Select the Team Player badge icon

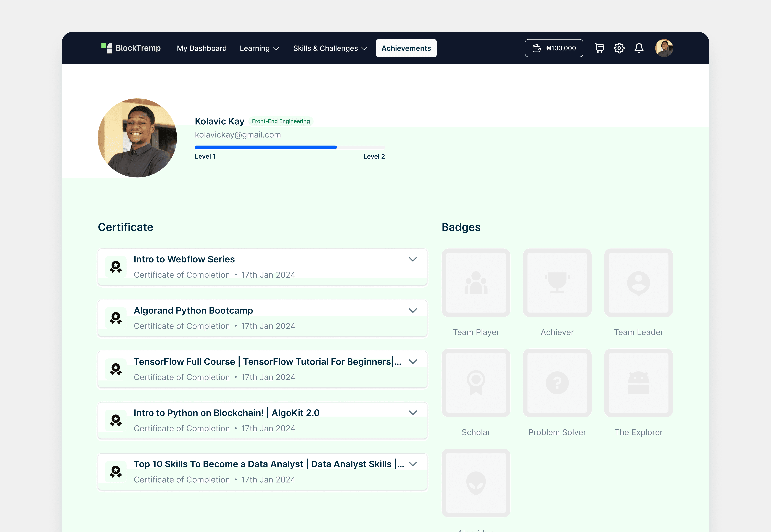pyautogui.click(x=476, y=283)
